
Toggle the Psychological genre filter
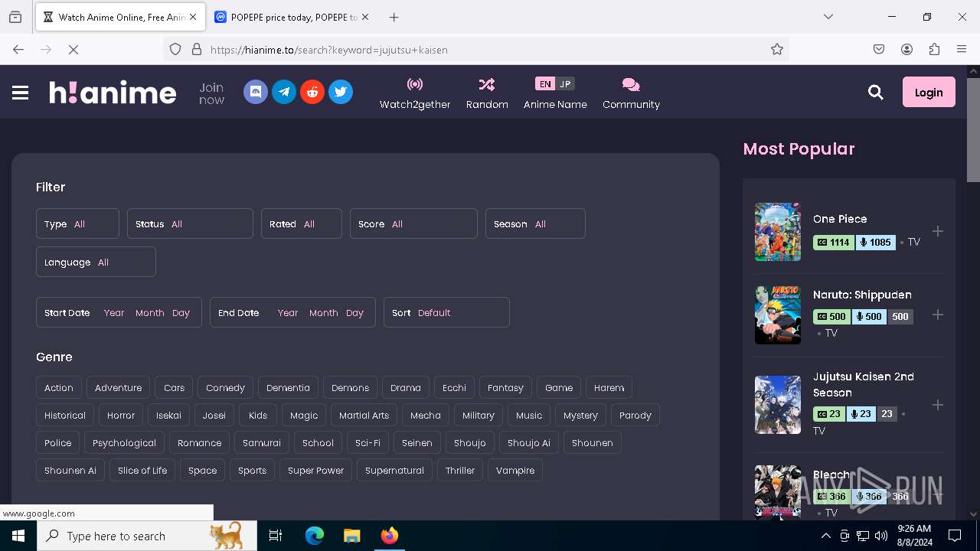click(x=124, y=443)
